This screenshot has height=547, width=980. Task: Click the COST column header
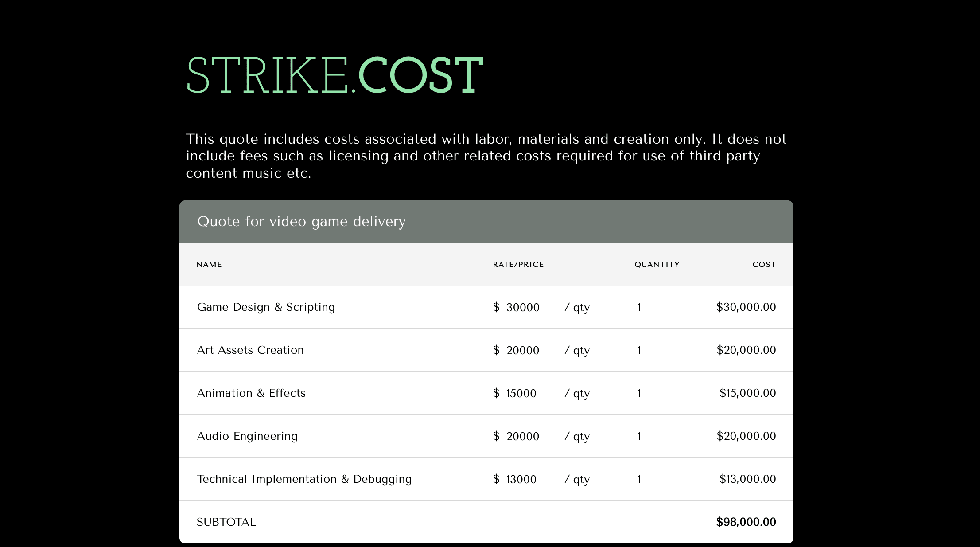(x=764, y=265)
